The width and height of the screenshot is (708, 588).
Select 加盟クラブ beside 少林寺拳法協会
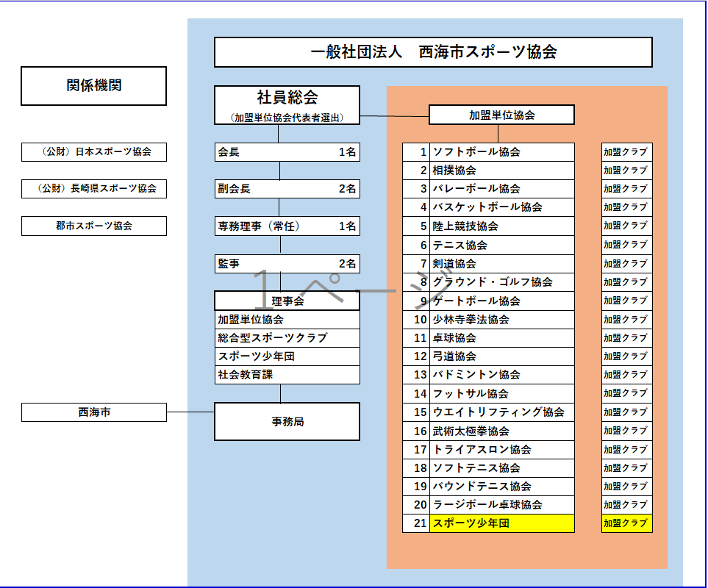pyautogui.click(x=626, y=320)
